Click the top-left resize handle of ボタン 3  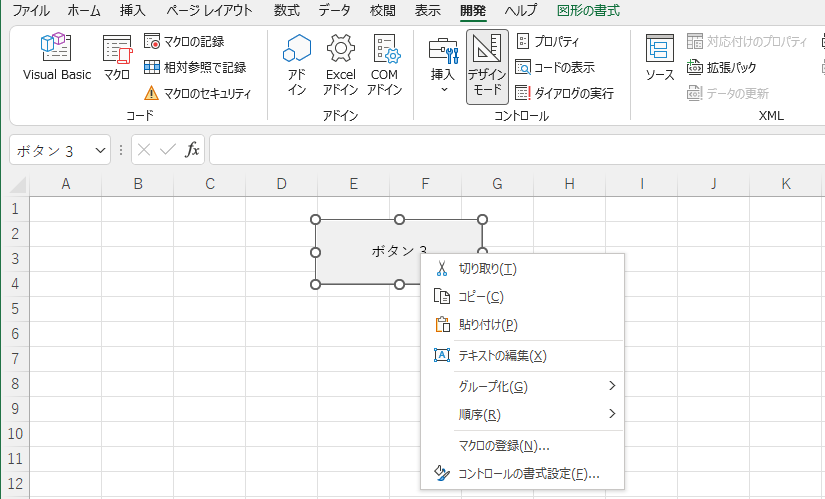tap(316, 219)
